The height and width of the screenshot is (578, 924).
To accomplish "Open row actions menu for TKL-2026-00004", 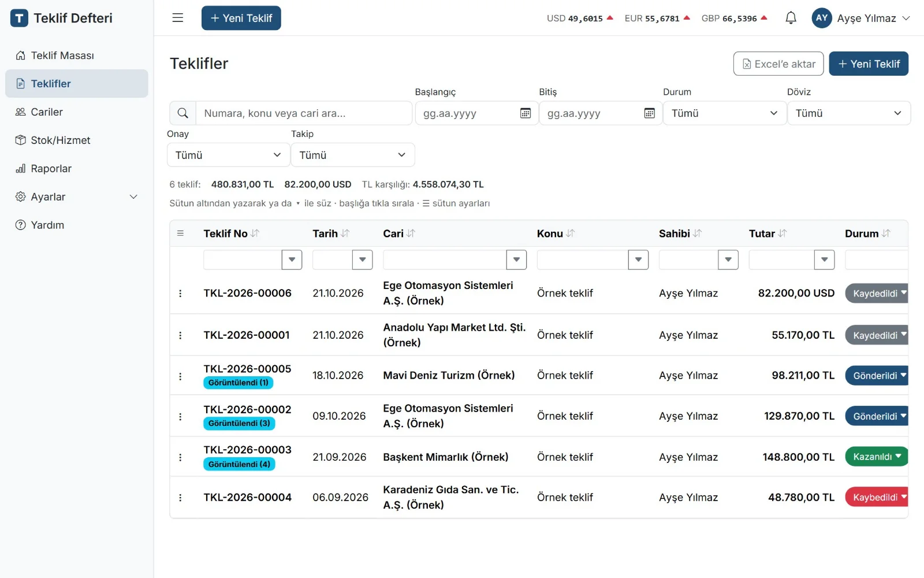I will point(180,498).
